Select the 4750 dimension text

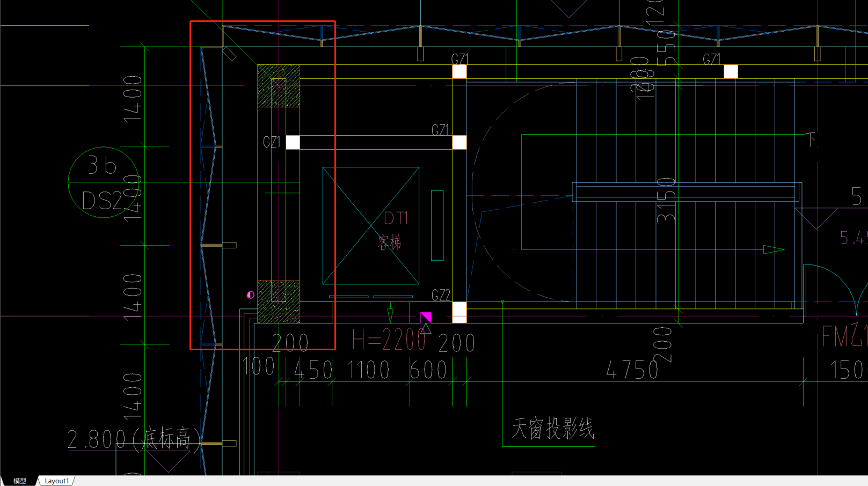pyautogui.click(x=632, y=370)
